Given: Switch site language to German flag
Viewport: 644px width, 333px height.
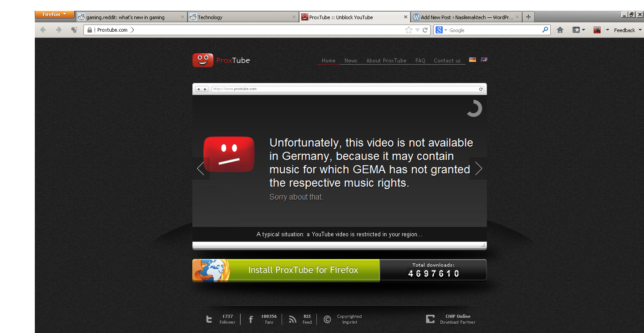Looking at the screenshot, I should pos(473,60).
